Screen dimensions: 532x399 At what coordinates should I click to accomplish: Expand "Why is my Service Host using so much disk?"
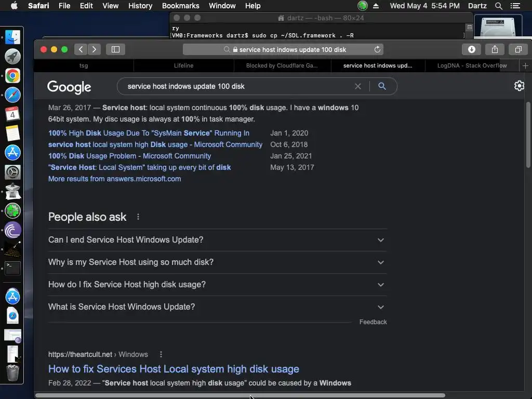click(x=217, y=262)
